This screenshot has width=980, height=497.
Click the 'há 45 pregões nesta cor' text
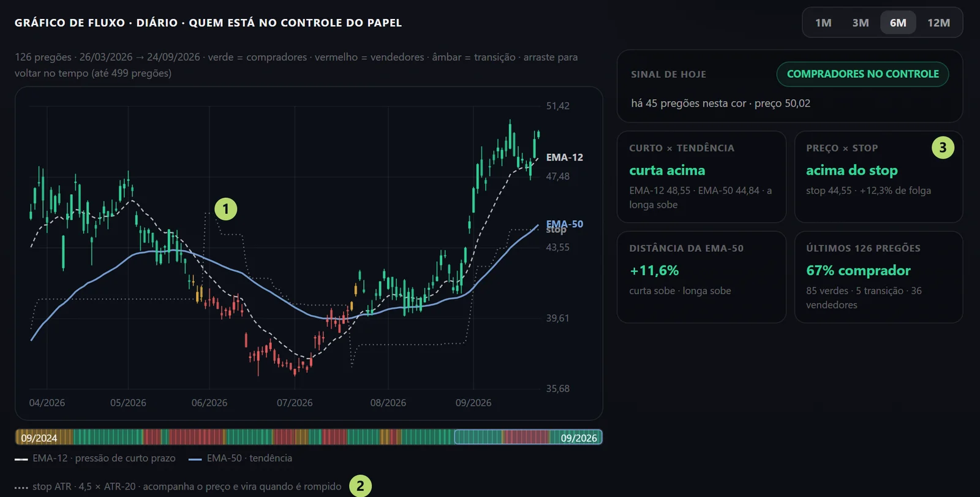coord(688,104)
